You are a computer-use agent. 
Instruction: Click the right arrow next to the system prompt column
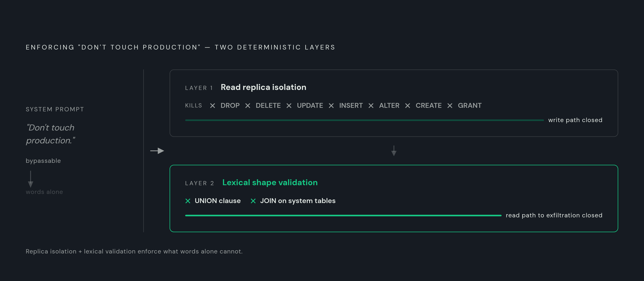pos(157,151)
